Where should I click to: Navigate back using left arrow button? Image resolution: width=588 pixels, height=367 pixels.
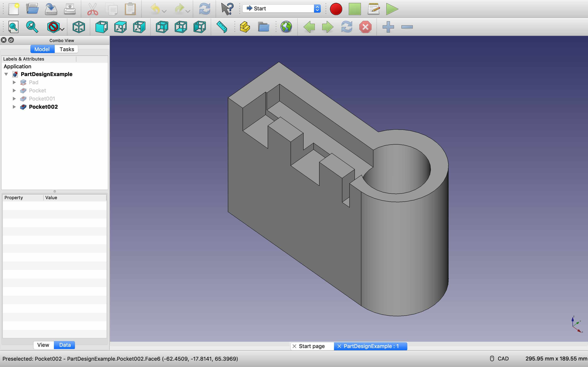point(309,27)
